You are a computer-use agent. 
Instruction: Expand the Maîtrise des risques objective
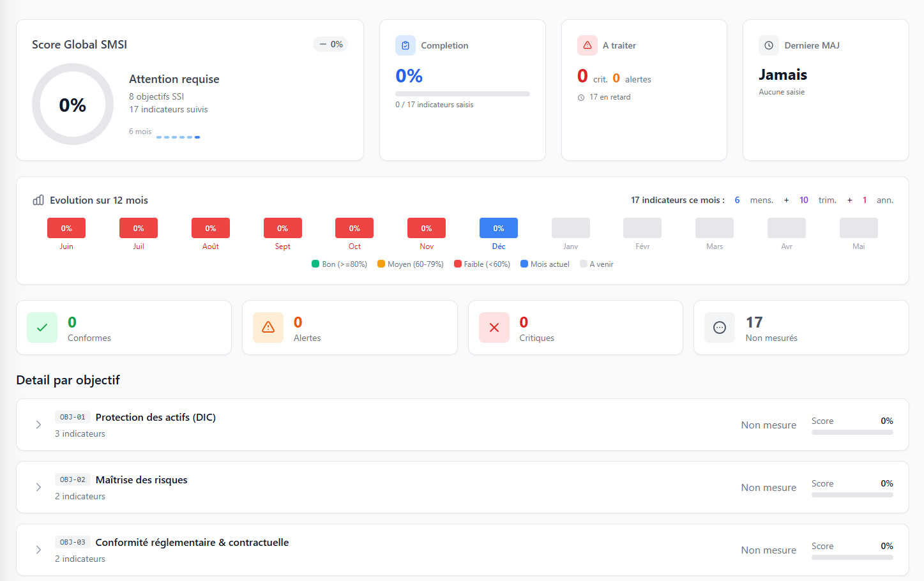coord(38,487)
